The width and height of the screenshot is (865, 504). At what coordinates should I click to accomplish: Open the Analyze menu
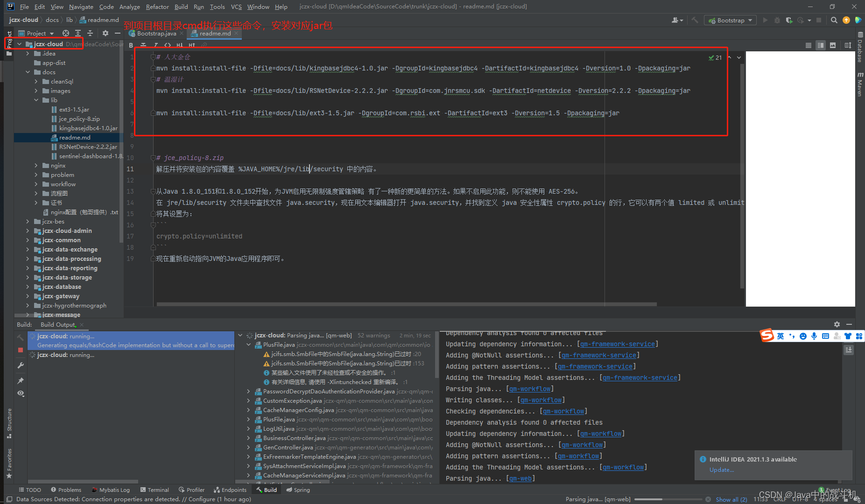pos(129,7)
